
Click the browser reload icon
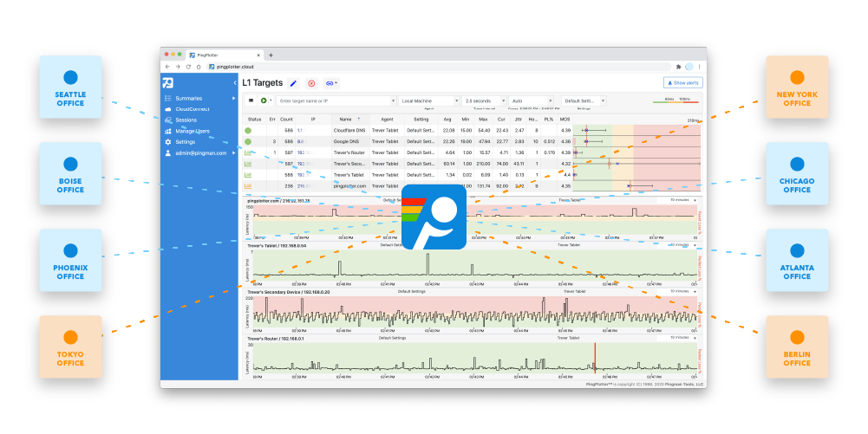(x=187, y=67)
